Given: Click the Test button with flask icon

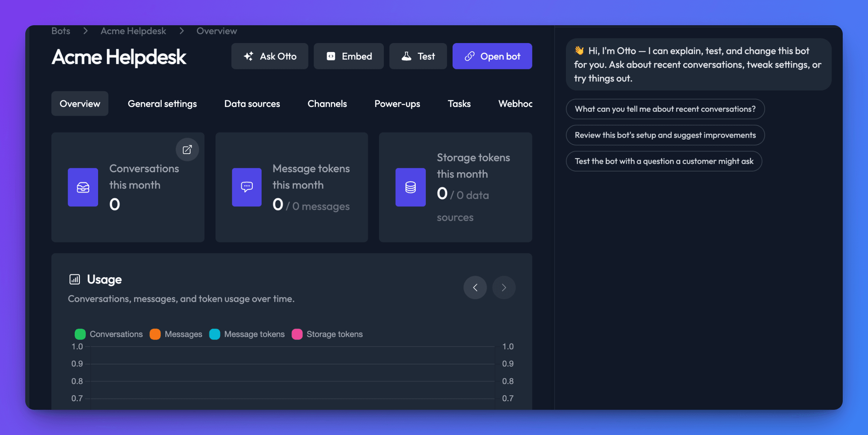Looking at the screenshot, I should (418, 56).
